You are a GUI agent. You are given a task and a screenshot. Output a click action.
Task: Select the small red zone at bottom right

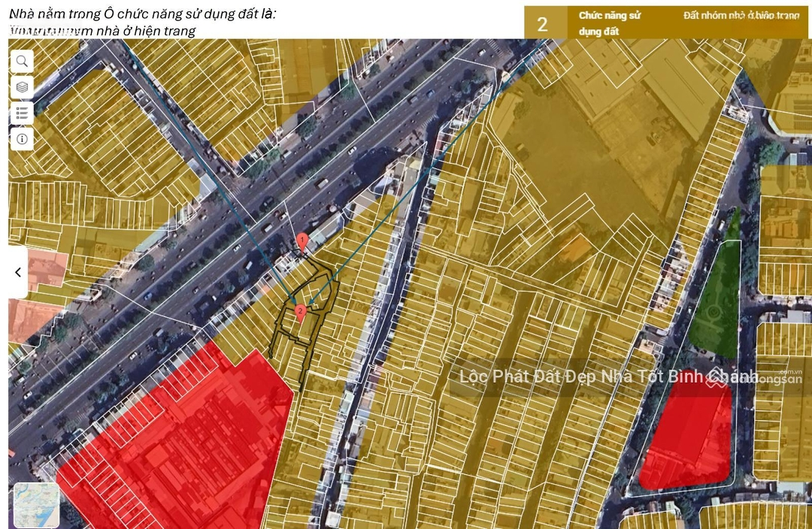point(688,440)
